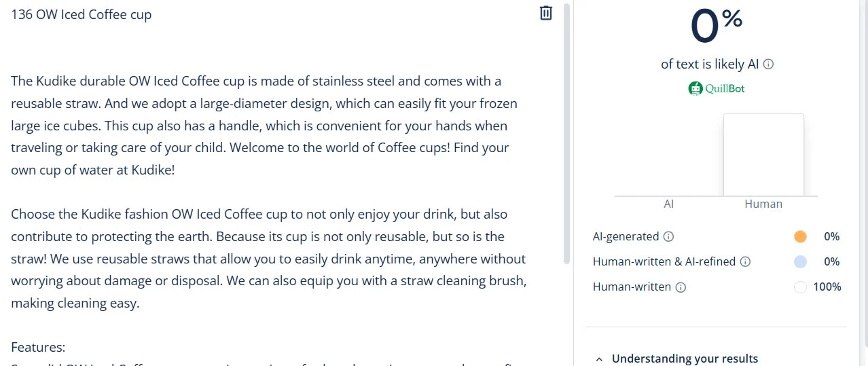Screen dimensions: 868x366
Task: Collapse the Understanding your results chevron
Action: (x=599, y=359)
